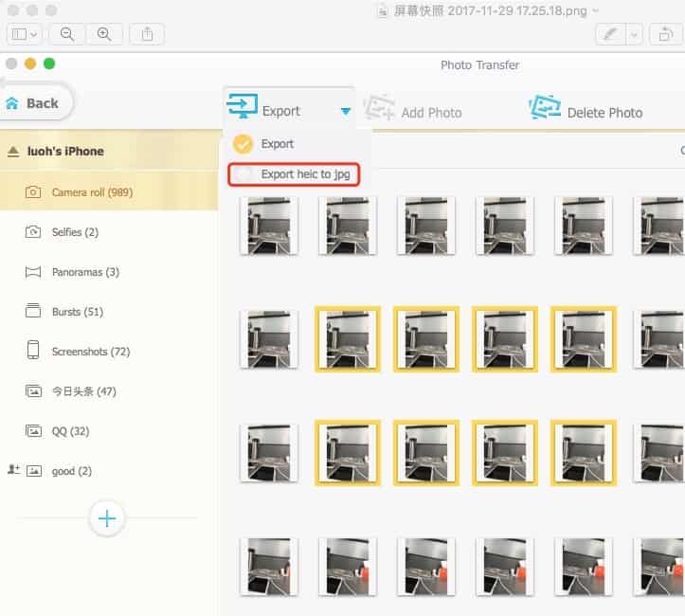Select first photo in first row

click(x=269, y=226)
